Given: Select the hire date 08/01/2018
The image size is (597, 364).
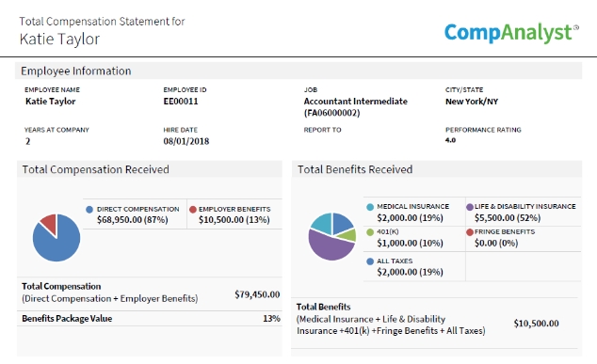Looking at the screenshot, I should click(x=186, y=141).
